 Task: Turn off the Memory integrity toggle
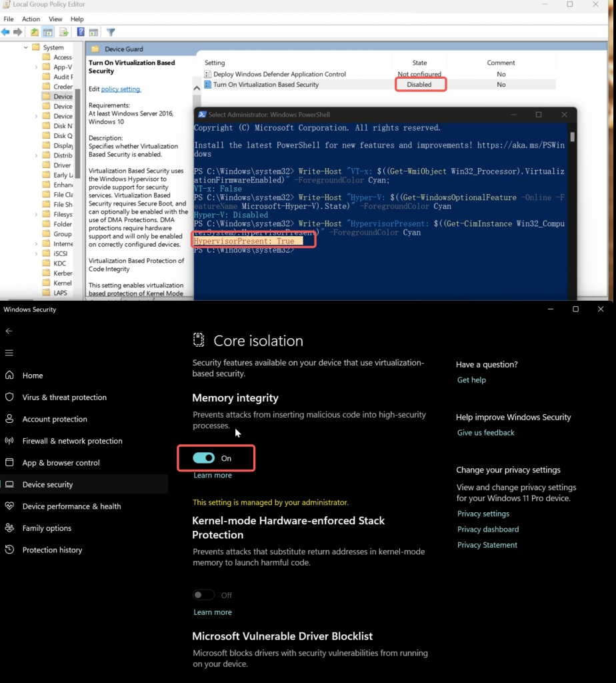tap(204, 458)
